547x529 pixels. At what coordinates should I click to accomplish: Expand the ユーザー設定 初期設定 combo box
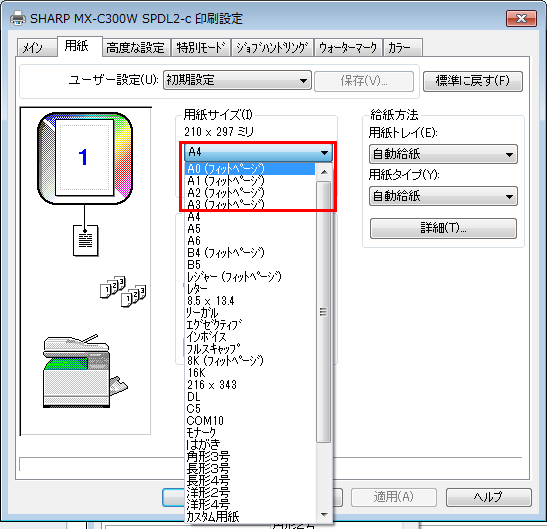pos(237,81)
